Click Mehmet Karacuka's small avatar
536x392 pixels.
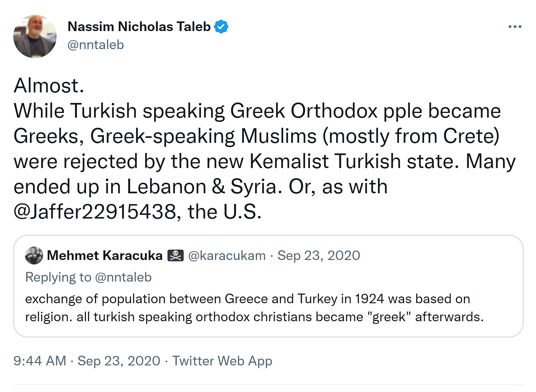pos(34,255)
